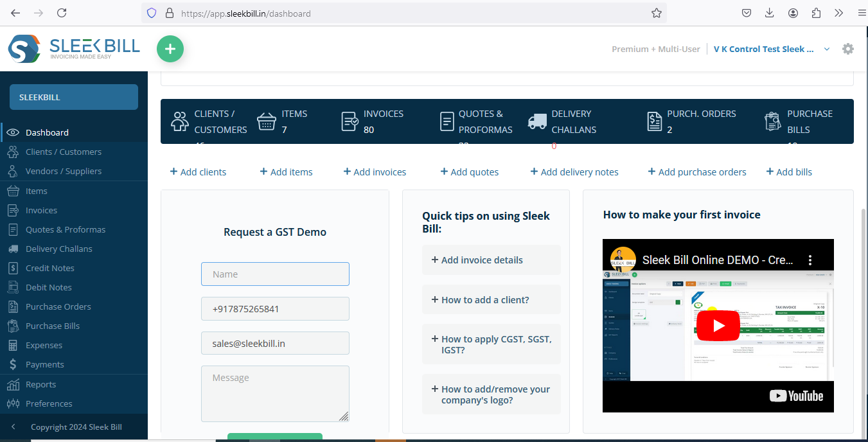
Task: Click the Purch. Orders stats icon
Action: tap(654, 121)
